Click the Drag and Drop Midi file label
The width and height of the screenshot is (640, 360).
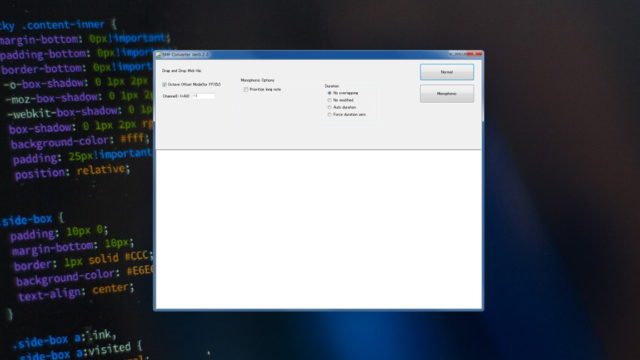click(182, 71)
